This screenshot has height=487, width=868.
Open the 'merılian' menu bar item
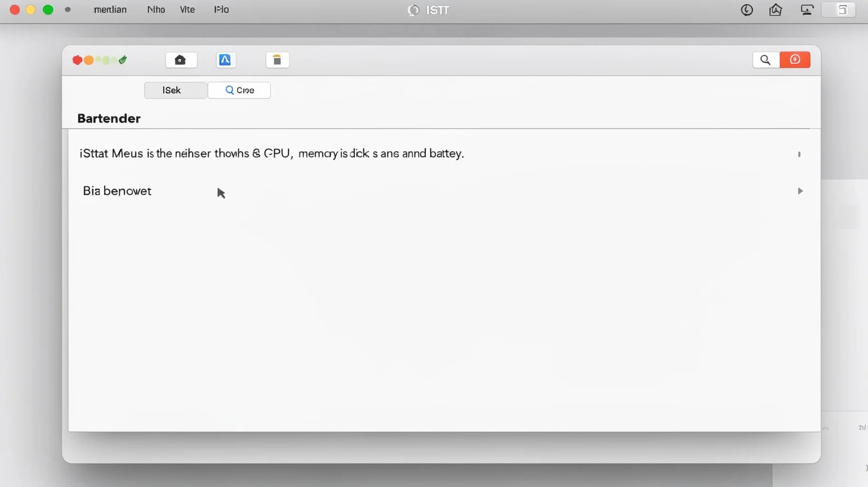tap(110, 10)
